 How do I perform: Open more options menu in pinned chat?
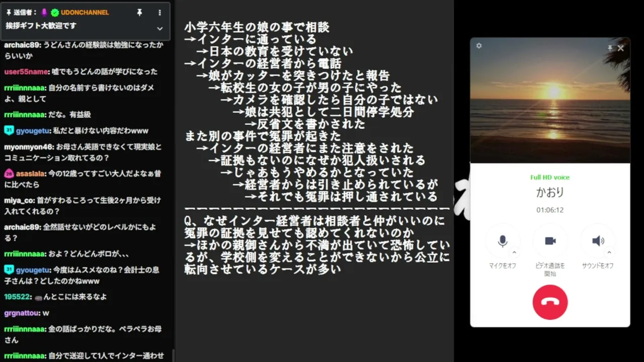point(160,13)
